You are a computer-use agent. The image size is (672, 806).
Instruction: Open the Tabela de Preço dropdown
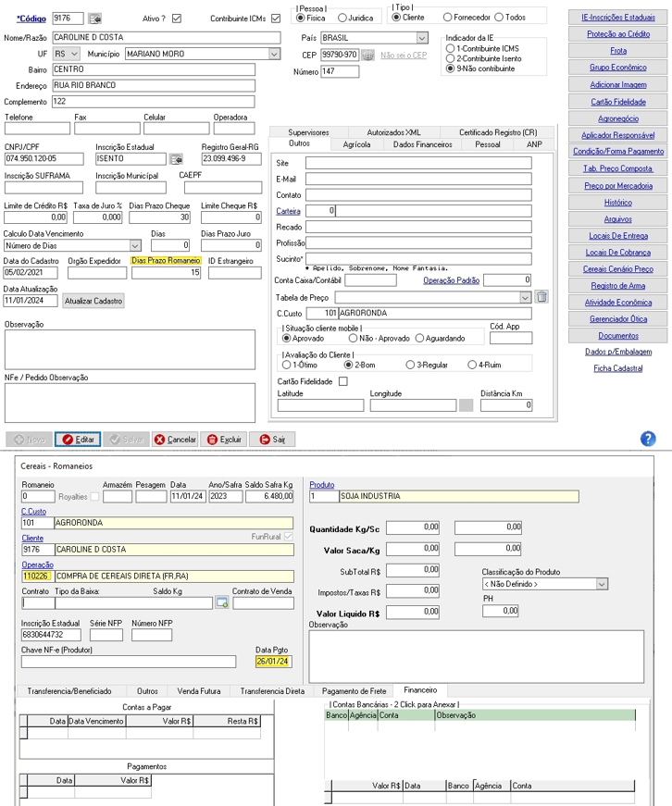(525, 298)
